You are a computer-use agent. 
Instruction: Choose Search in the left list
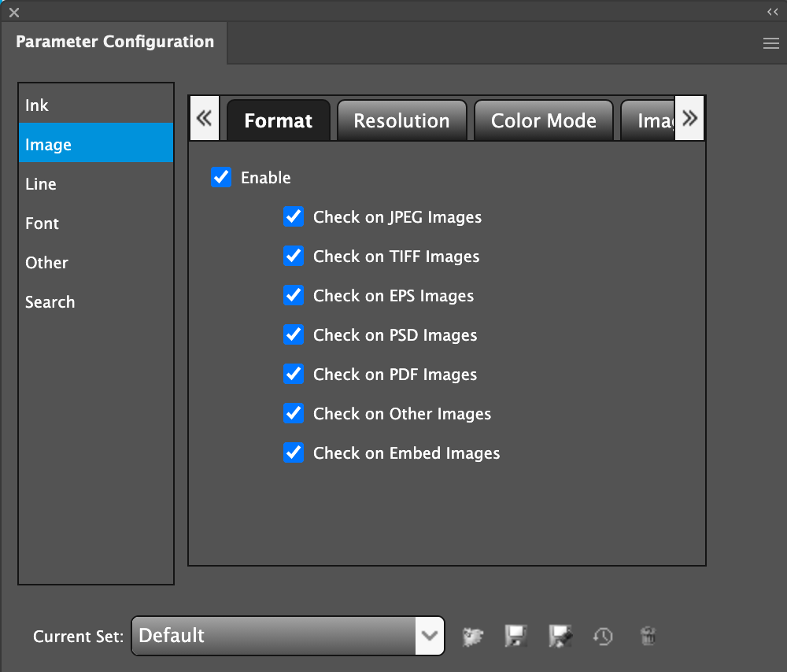[50, 302]
